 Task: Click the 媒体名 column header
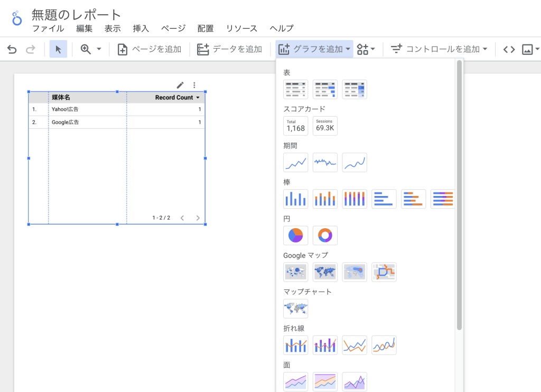point(61,97)
